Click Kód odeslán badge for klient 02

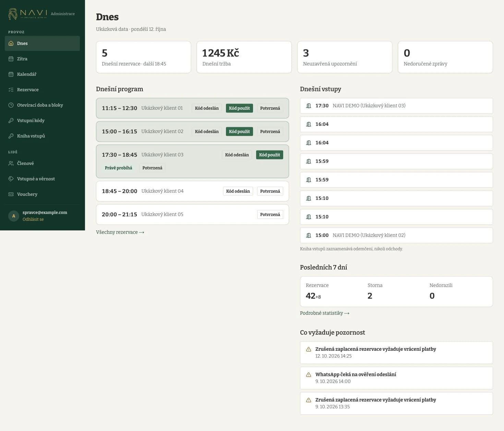(207, 132)
